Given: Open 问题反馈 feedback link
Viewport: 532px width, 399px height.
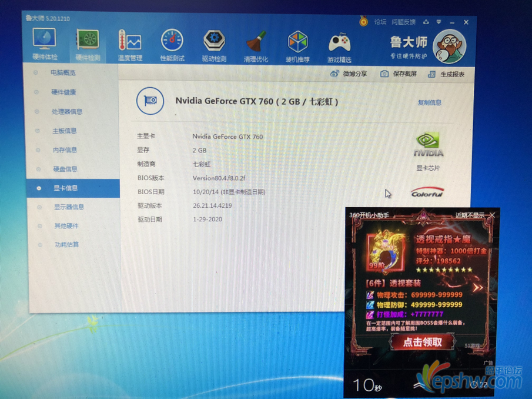Looking at the screenshot, I should coord(403,22).
